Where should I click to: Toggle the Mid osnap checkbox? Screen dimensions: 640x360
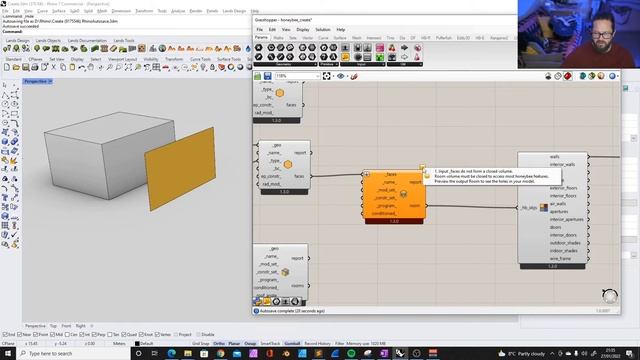(x=52, y=334)
